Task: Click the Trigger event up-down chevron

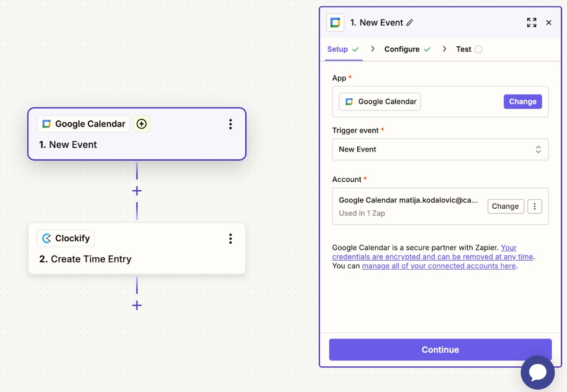Action: click(538, 149)
